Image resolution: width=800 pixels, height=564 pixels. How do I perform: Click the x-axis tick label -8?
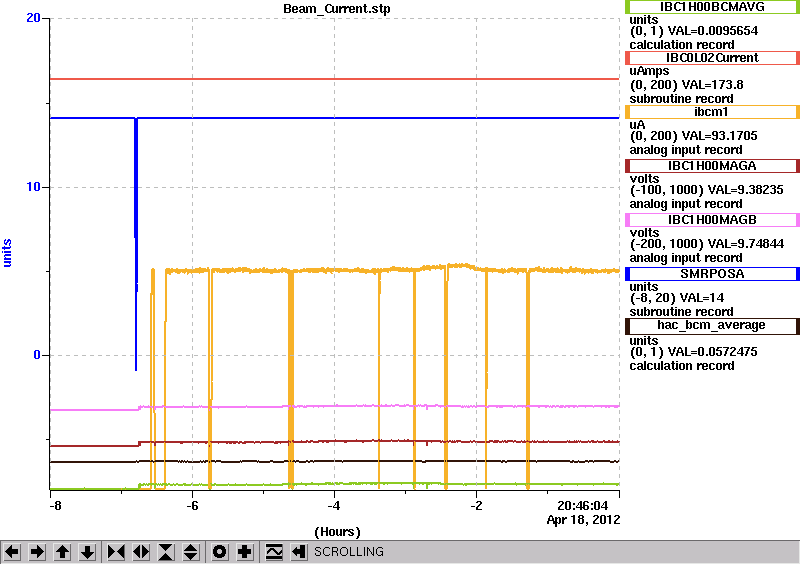55,506
